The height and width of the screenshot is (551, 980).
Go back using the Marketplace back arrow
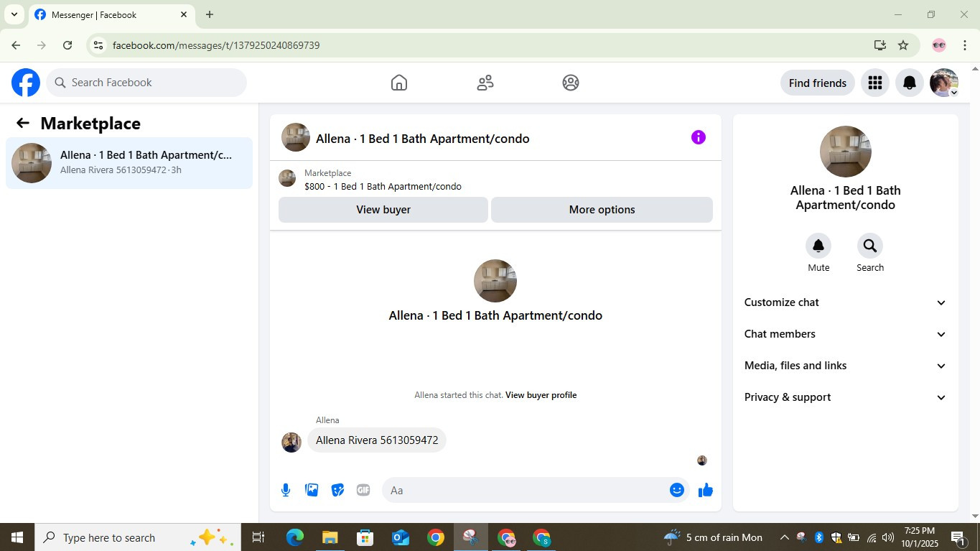(x=23, y=123)
